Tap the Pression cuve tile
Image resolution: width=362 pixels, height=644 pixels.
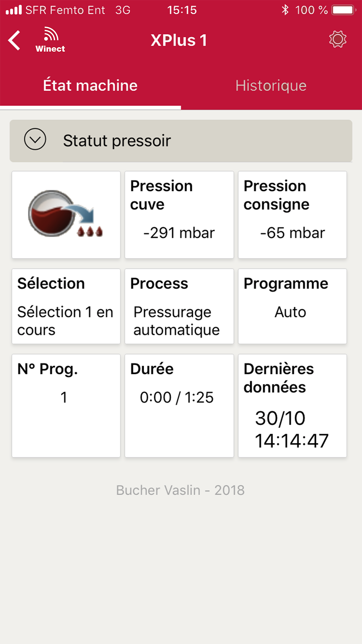point(179,214)
